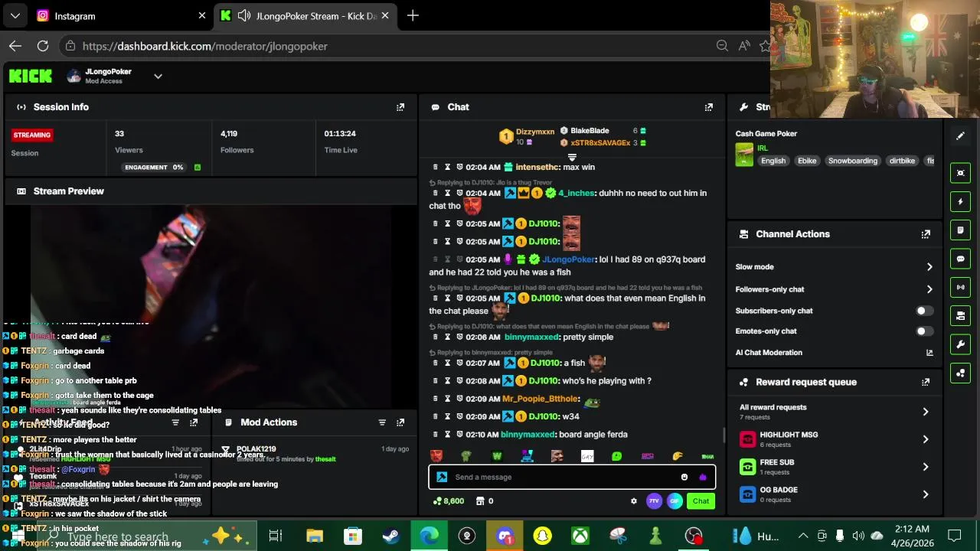The width and height of the screenshot is (980, 551).
Task: Click the chat bubble sidebar icon
Action: coord(961,259)
